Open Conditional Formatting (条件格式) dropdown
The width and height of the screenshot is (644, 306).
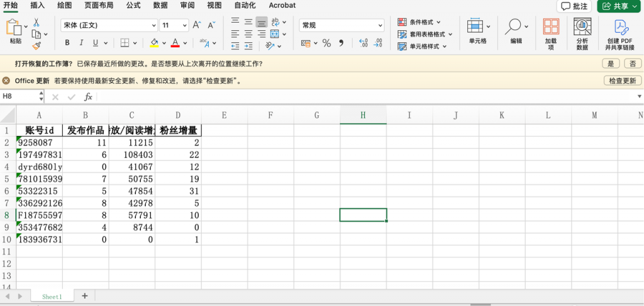click(419, 22)
